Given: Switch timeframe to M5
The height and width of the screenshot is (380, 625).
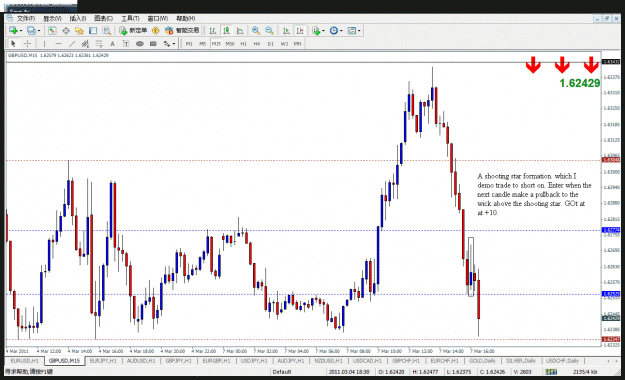Looking at the screenshot, I should tap(202, 44).
